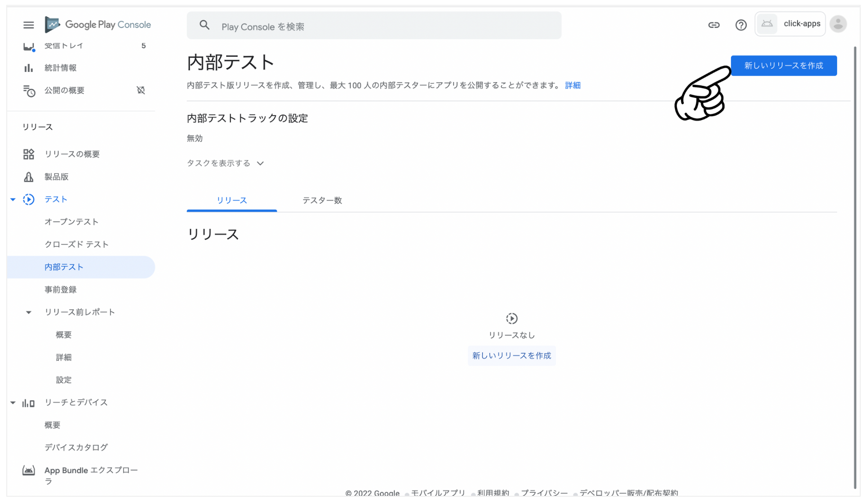Image resolution: width=866 pixels, height=504 pixels.
Task: Click the managed publishing off icon
Action: (141, 90)
